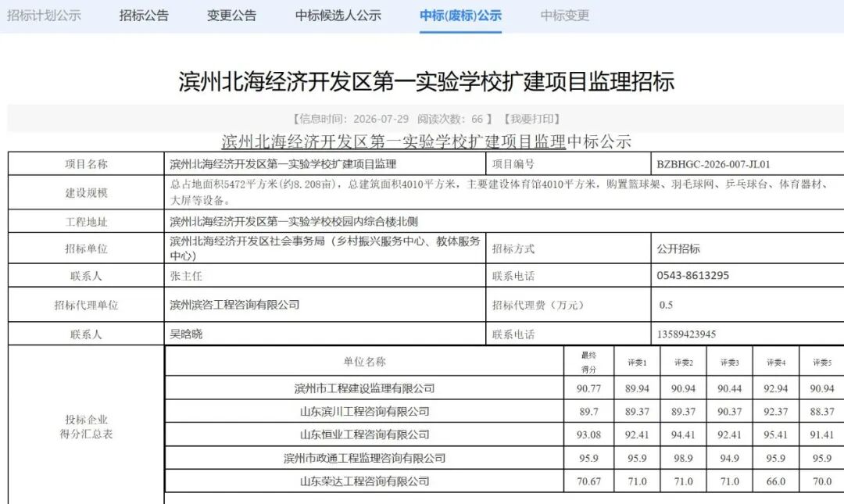Screen dimensions: 844x504
Task: Click contact name 吴晗晓
Action: coord(186,334)
